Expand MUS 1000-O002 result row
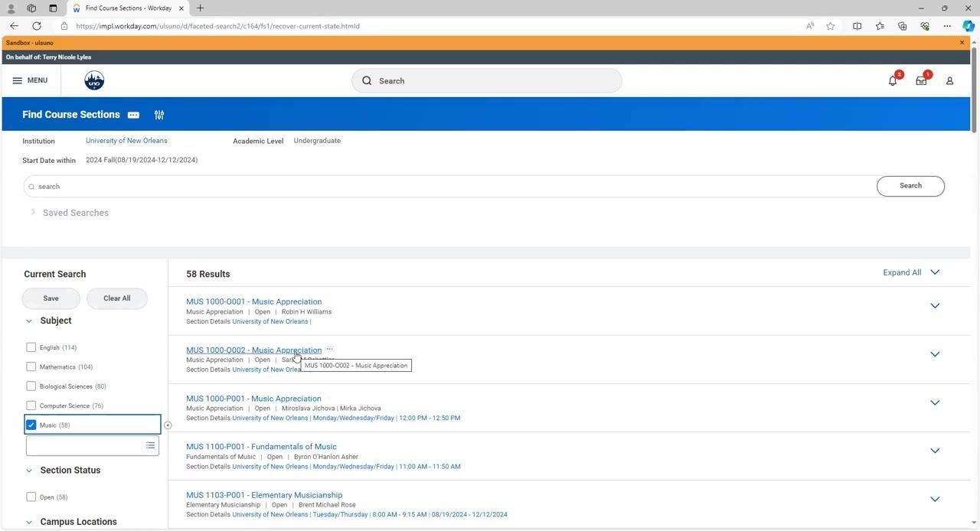The width and height of the screenshot is (980, 531). 935,354
